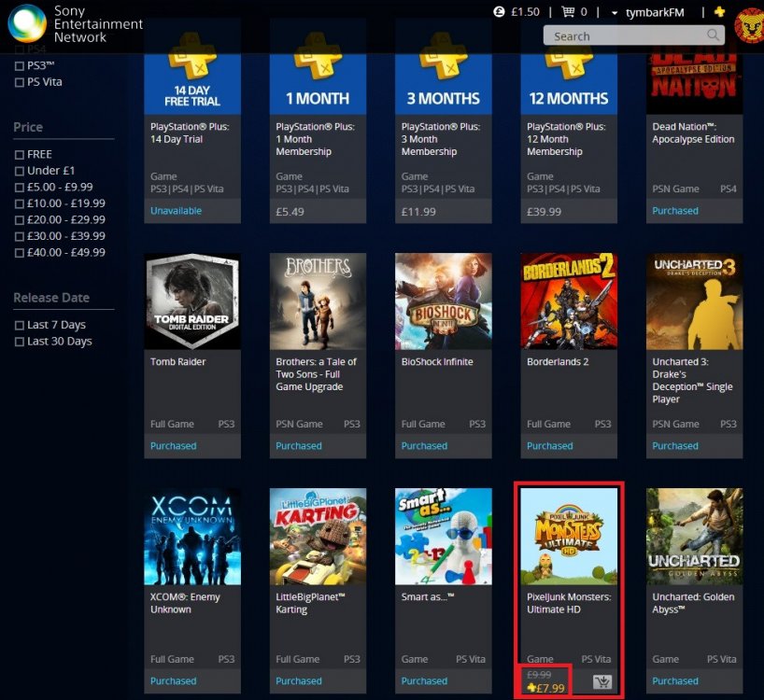Click the £5.49 price of 1 Month Membership
The height and width of the screenshot is (700, 764).
[290, 212]
